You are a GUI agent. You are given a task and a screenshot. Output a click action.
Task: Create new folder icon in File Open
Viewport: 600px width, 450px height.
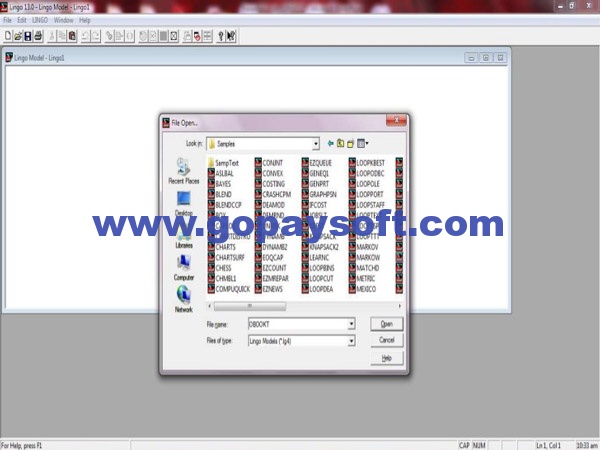[x=351, y=143]
